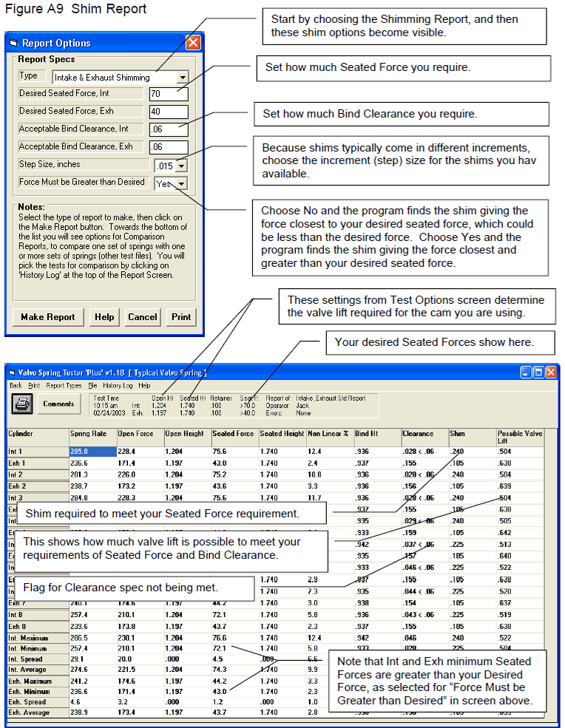Click Report Options title bar icon
The width and height of the screenshot is (565, 728).
click(x=13, y=43)
